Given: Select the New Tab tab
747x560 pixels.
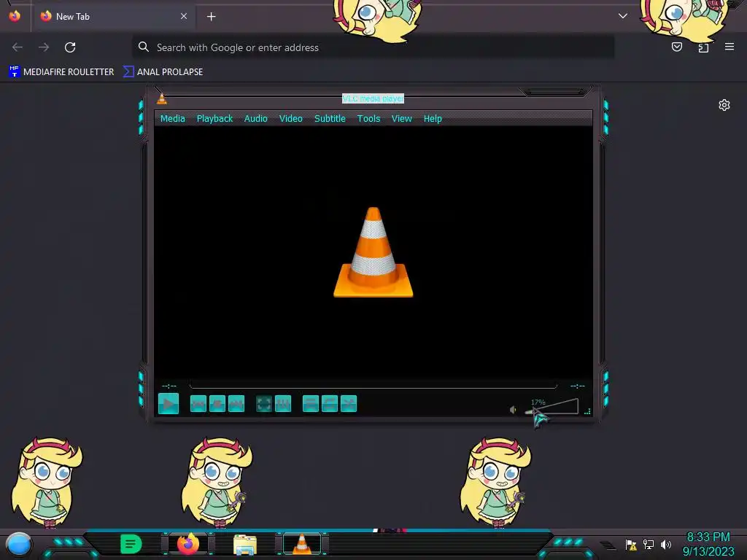Looking at the screenshot, I should point(113,17).
